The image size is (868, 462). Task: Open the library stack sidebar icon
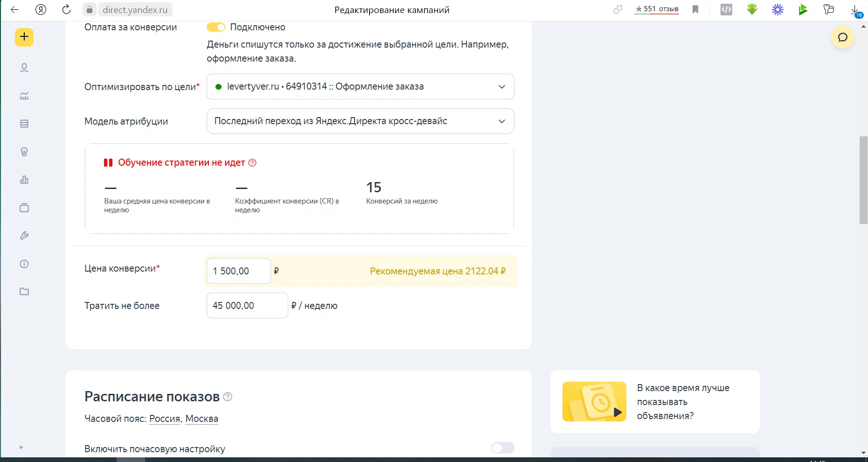point(24,208)
